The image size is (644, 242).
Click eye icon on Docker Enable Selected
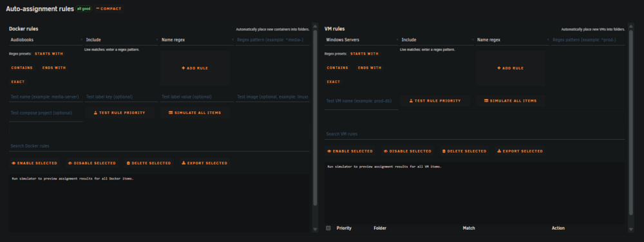(x=14, y=163)
